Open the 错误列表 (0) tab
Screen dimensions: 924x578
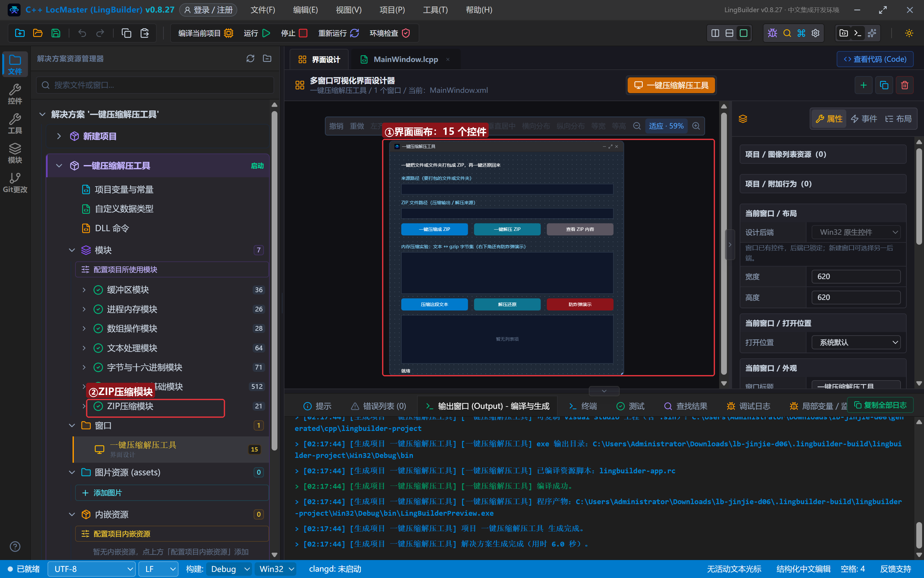(378, 406)
